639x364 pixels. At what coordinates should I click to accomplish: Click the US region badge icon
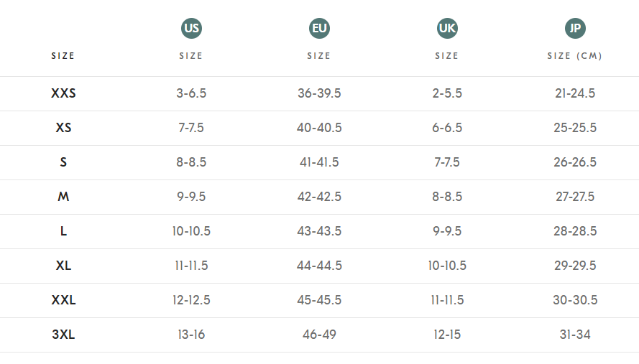click(191, 29)
